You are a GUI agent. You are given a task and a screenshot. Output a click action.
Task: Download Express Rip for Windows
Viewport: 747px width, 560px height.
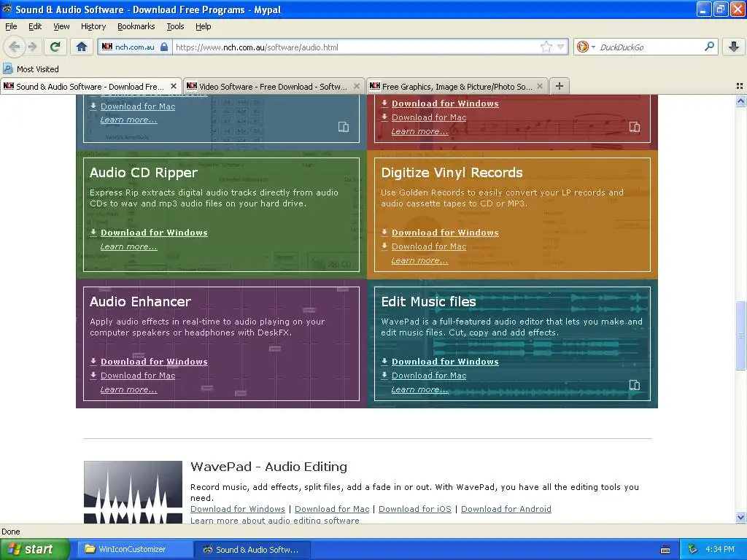coord(154,233)
